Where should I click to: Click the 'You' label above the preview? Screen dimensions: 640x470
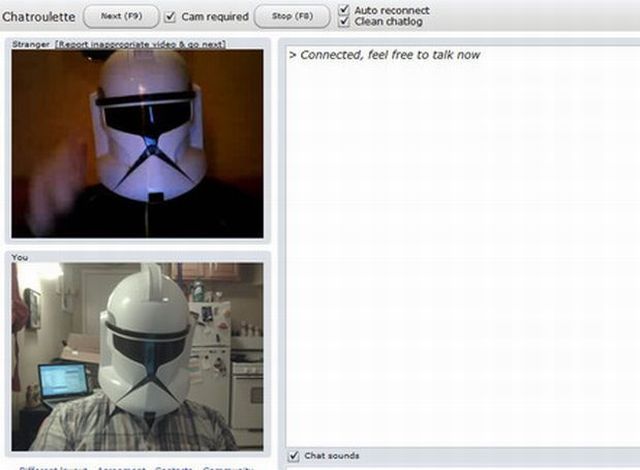pyautogui.click(x=20, y=257)
